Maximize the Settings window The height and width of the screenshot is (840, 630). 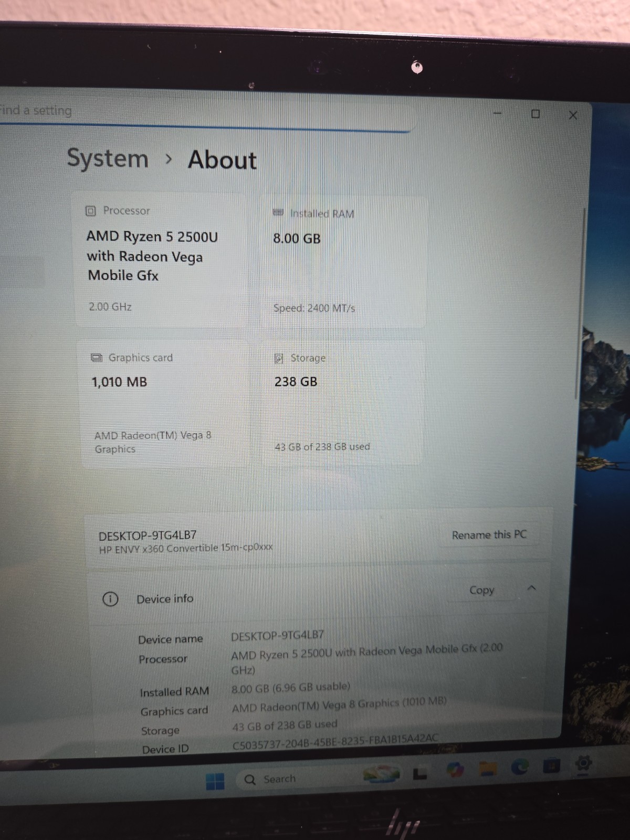535,114
